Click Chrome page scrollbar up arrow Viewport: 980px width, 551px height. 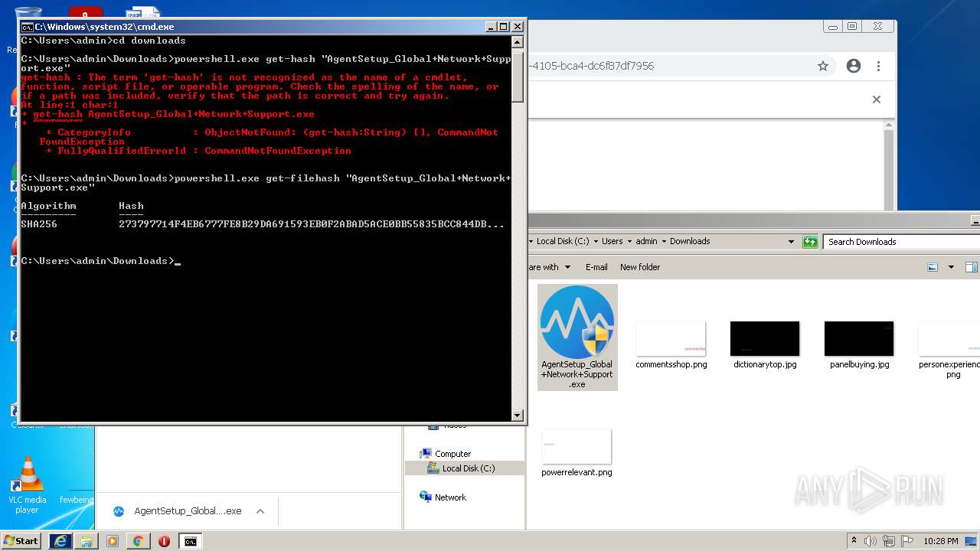tap(889, 126)
